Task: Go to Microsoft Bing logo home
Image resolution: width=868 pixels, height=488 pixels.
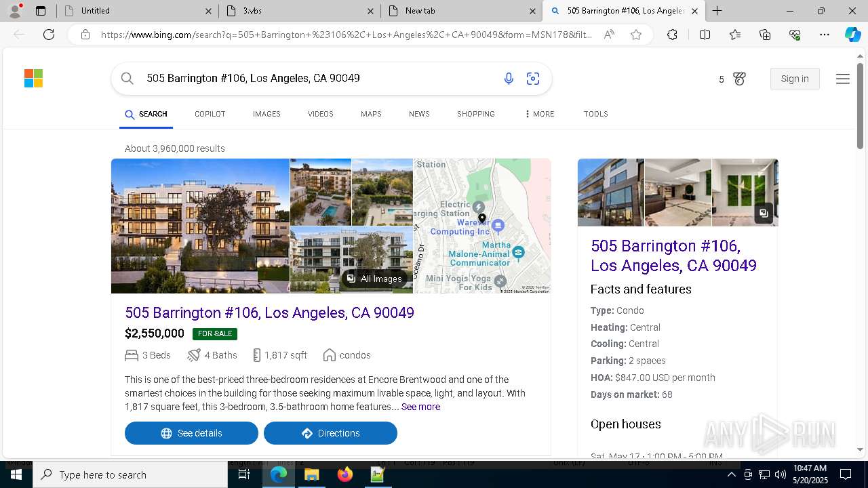Action: pos(33,79)
